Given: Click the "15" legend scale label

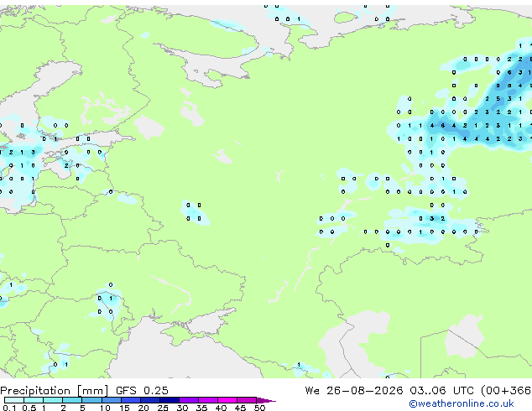Looking at the screenshot, I should click(124, 408).
